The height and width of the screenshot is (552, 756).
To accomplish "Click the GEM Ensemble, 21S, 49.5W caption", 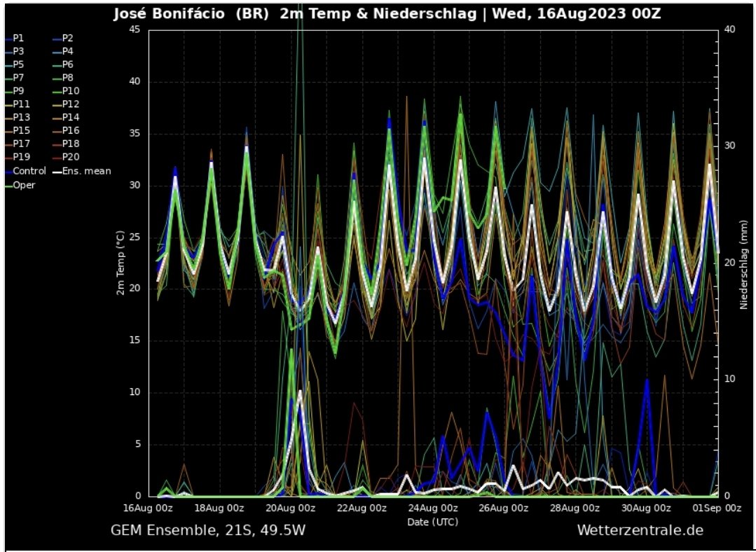I will tap(208, 530).
